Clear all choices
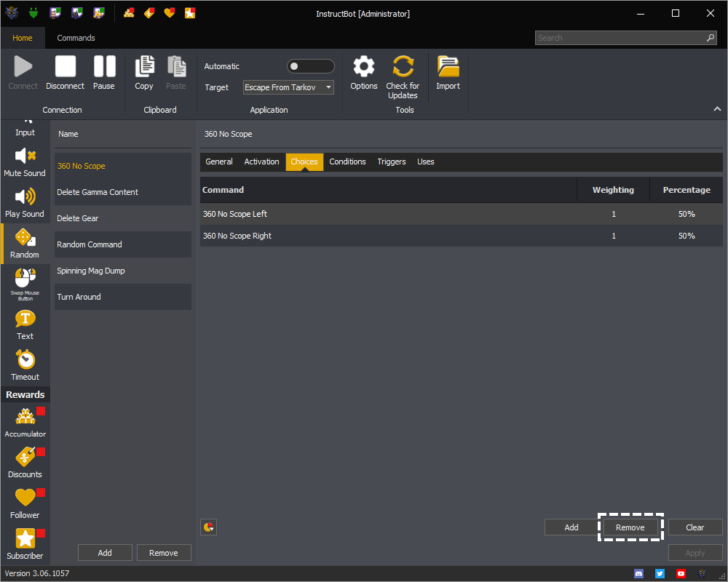 pos(695,527)
